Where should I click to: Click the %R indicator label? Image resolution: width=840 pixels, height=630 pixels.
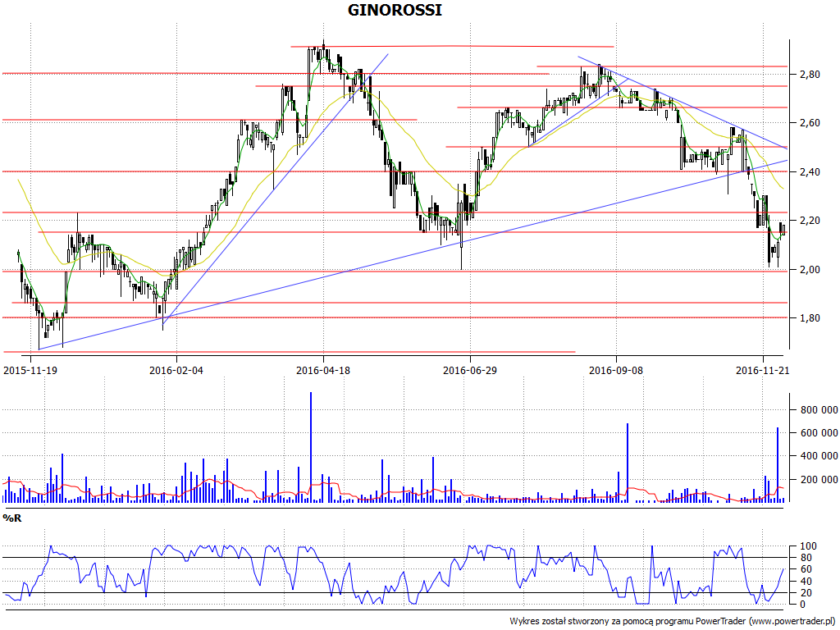(x=12, y=518)
